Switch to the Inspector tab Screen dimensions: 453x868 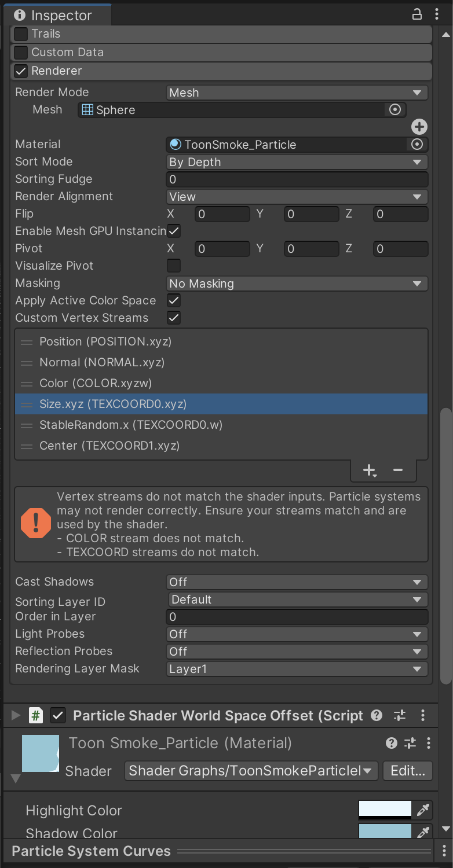58,15
